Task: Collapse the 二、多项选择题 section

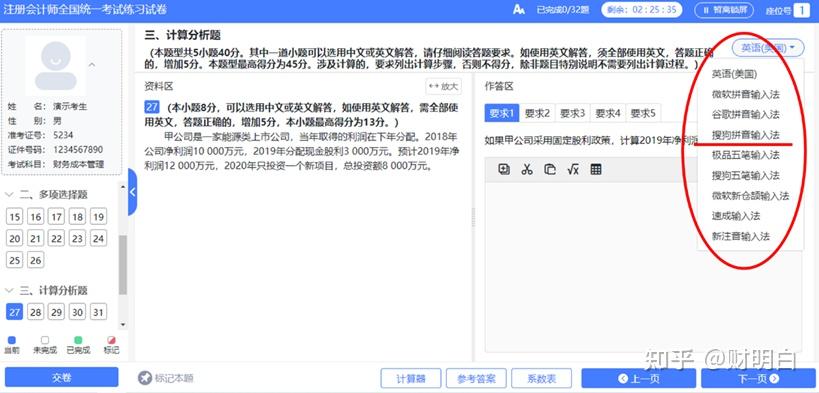Action: pyautogui.click(x=9, y=194)
